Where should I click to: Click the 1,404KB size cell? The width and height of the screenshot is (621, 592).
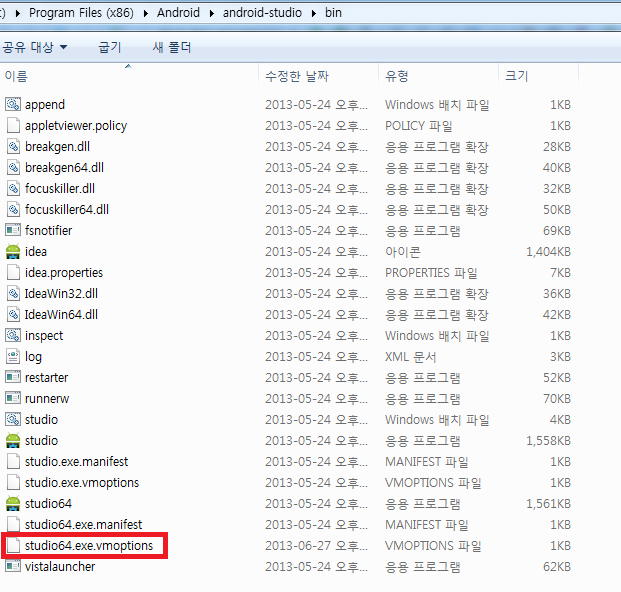pos(548,252)
